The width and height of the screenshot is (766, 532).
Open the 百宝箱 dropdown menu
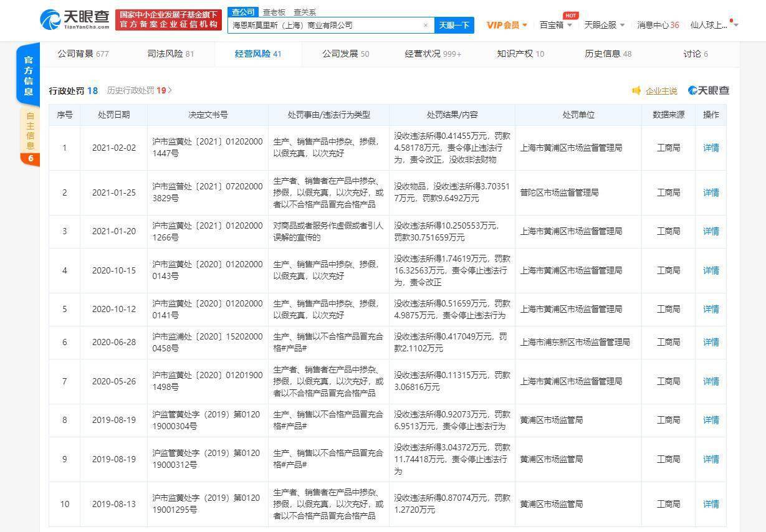(x=555, y=25)
